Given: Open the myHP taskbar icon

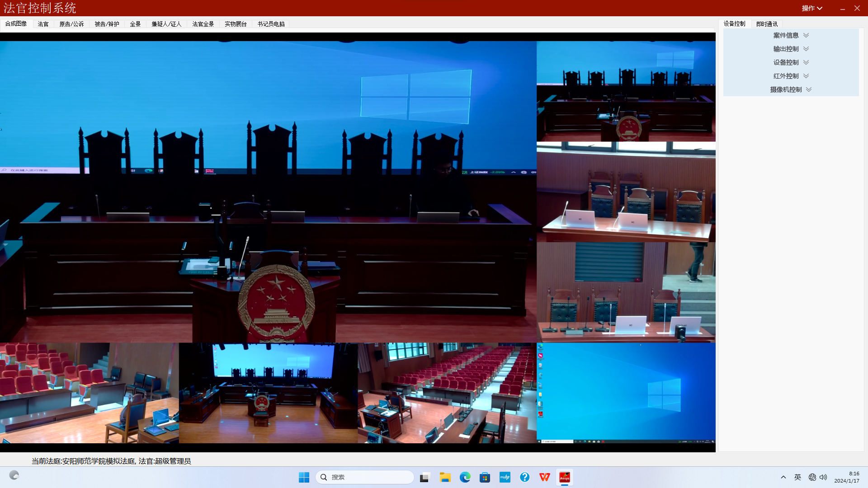Looking at the screenshot, I should [505, 477].
